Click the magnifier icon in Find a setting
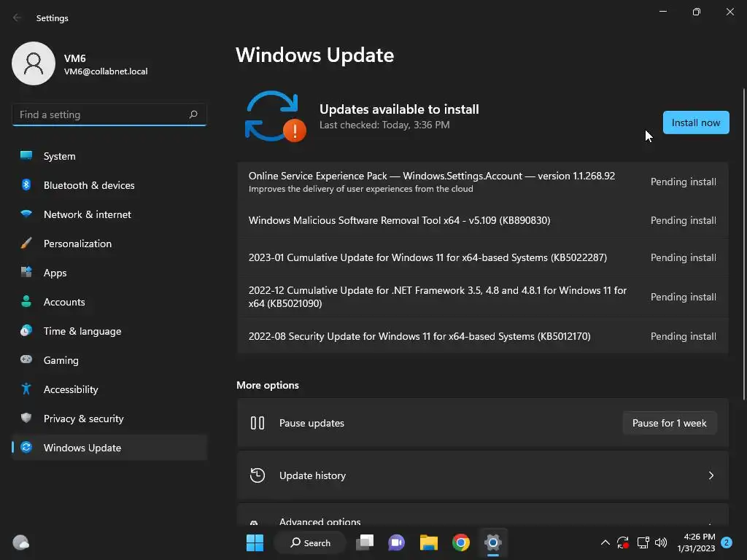This screenshot has width=747, height=560. 193,114
